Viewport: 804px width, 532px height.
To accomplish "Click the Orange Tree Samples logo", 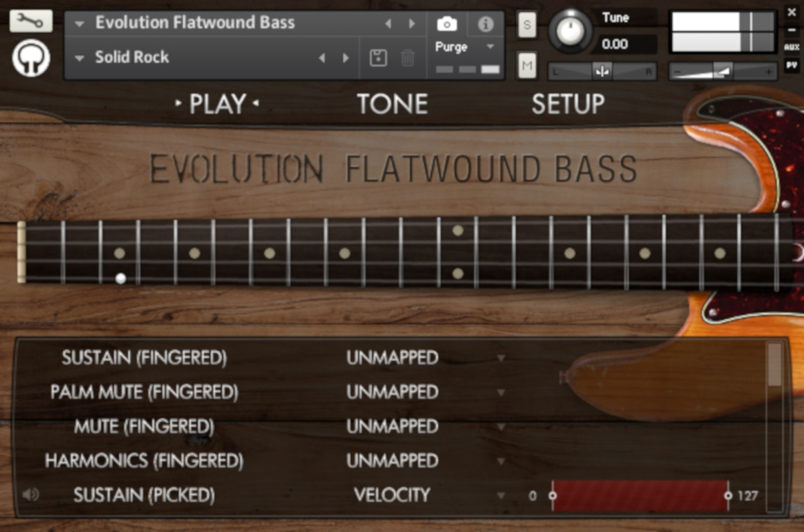I will [x=31, y=58].
